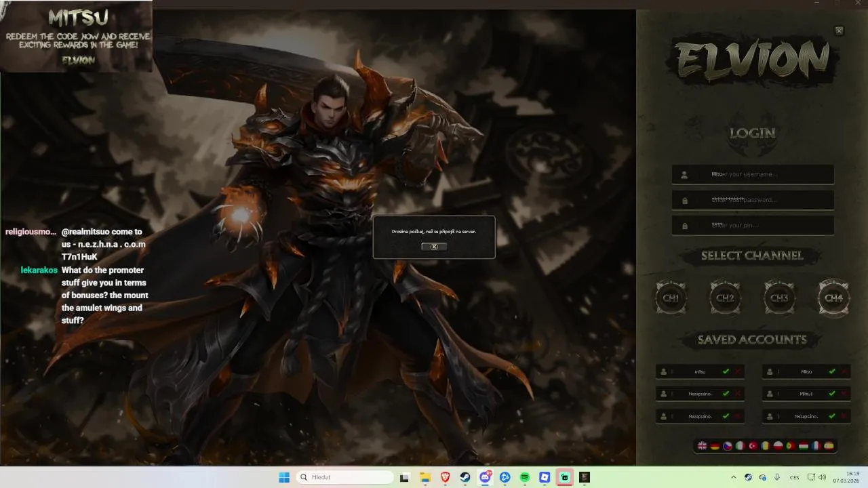
Task: Open Spotify from the taskbar
Action: point(525,477)
